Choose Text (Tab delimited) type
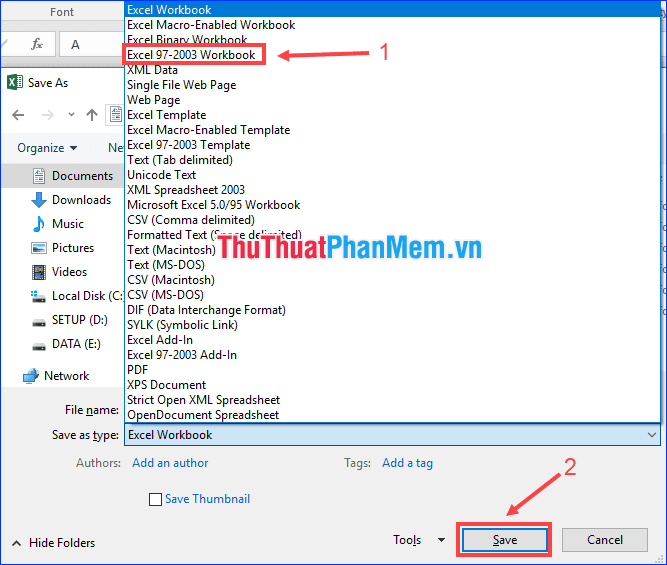The width and height of the screenshot is (667, 565). coord(392,160)
